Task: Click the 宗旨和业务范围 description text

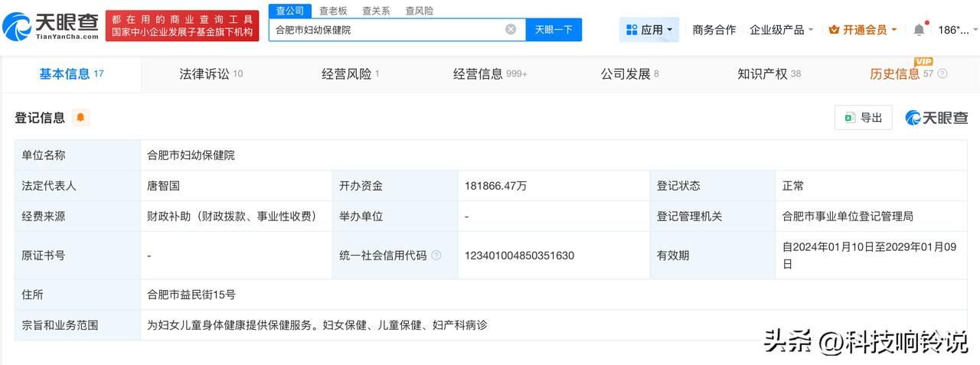Action: pos(318,325)
